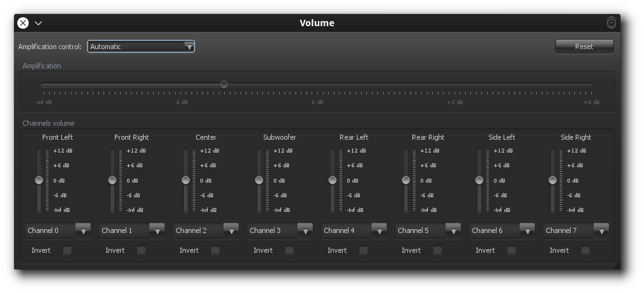
Task: Click the close X icon in title bar
Action: (x=23, y=23)
